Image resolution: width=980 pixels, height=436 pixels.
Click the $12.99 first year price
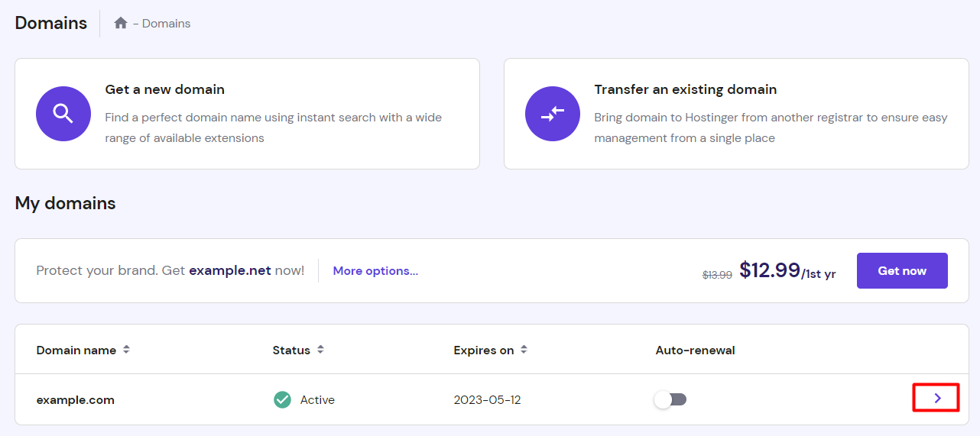coord(770,270)
